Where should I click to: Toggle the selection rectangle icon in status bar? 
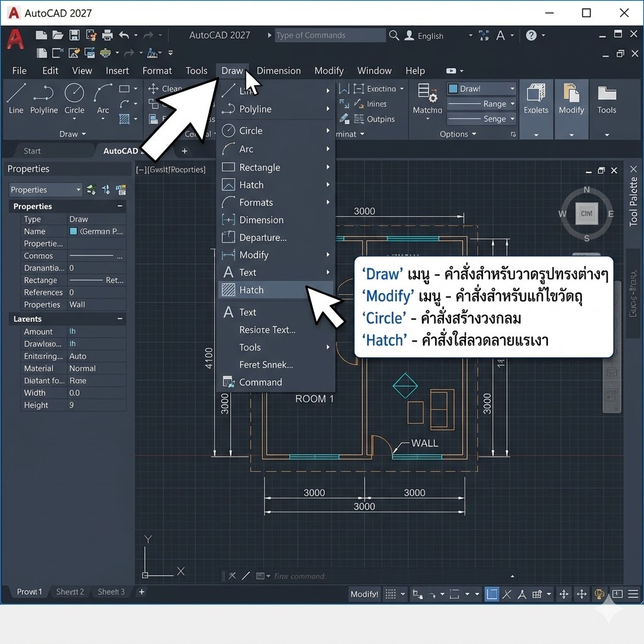click(454, 594)
